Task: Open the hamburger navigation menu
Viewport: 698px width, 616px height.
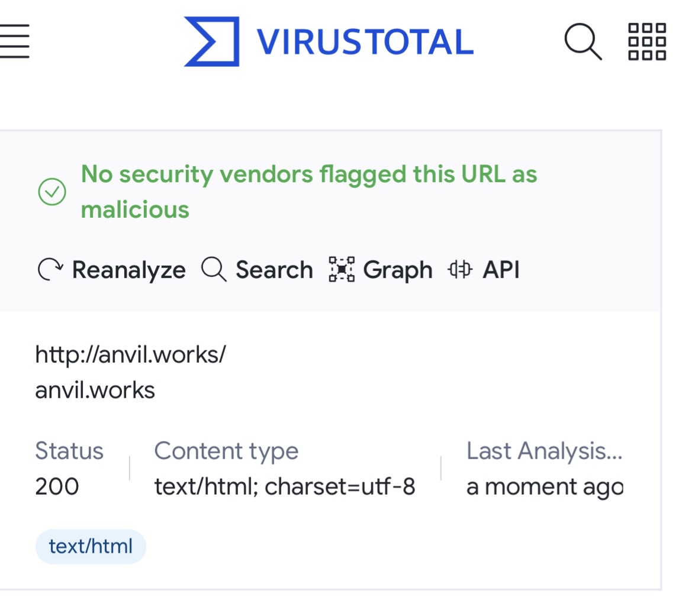Action: pos(14,41)
